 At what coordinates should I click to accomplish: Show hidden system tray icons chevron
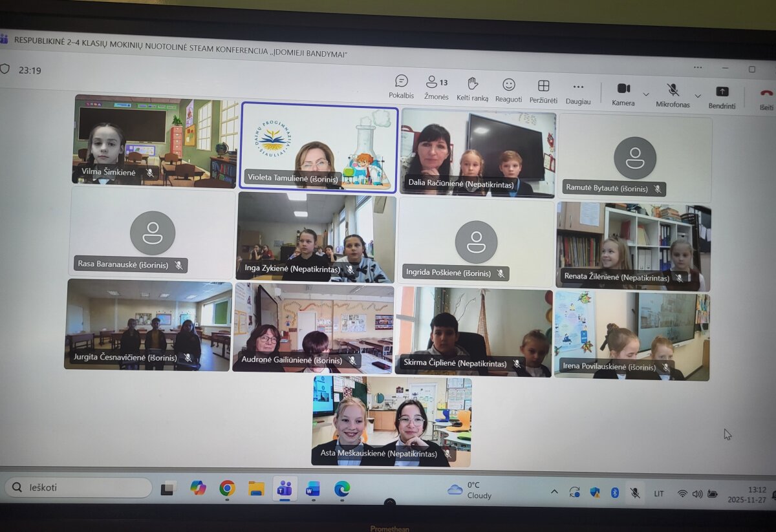point(554,492)
